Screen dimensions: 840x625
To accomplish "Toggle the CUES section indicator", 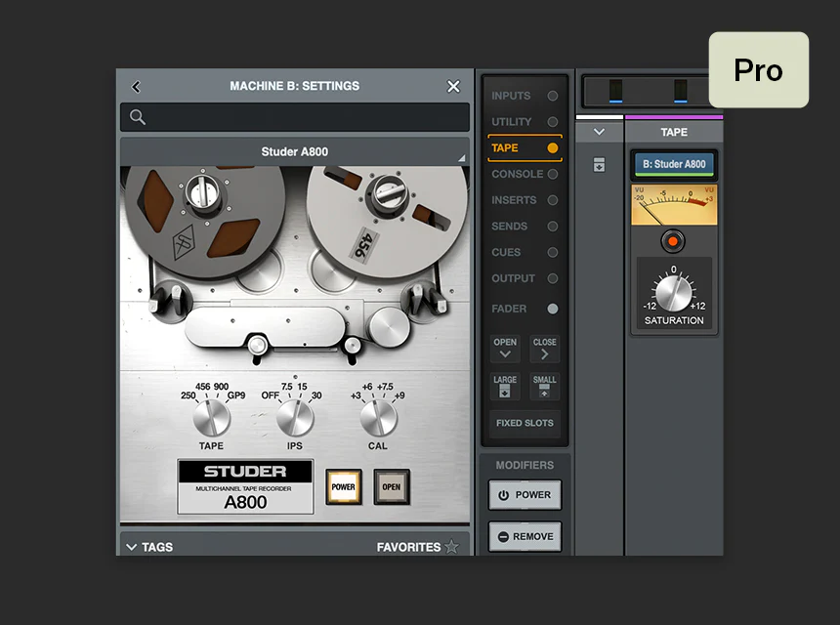I will (552, 252).
